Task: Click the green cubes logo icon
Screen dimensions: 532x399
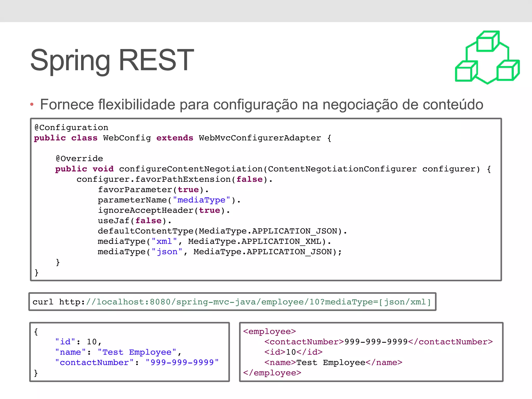Action: [487, 58]
